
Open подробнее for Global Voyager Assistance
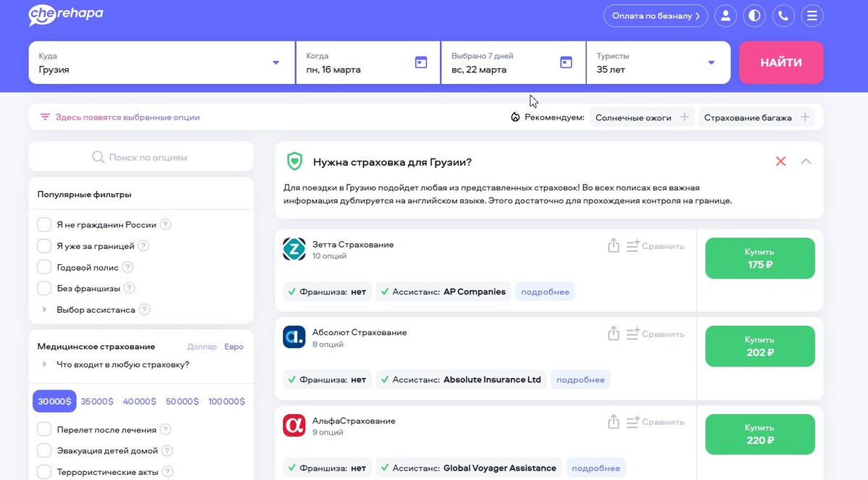click(596, 468)
